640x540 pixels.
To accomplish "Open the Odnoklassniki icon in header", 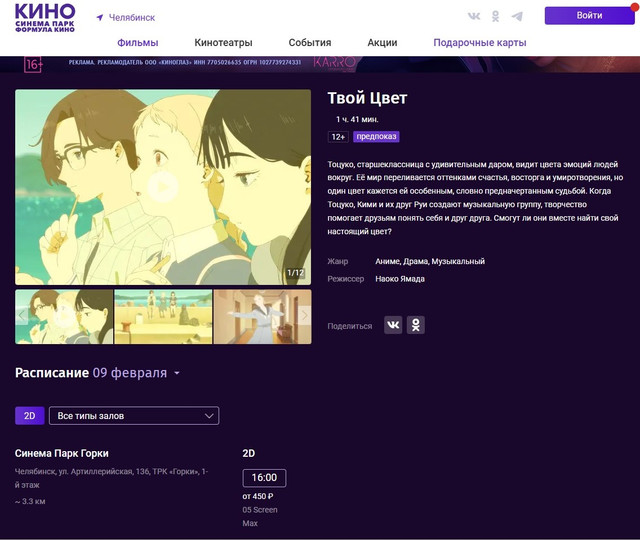I will [495, 16].
